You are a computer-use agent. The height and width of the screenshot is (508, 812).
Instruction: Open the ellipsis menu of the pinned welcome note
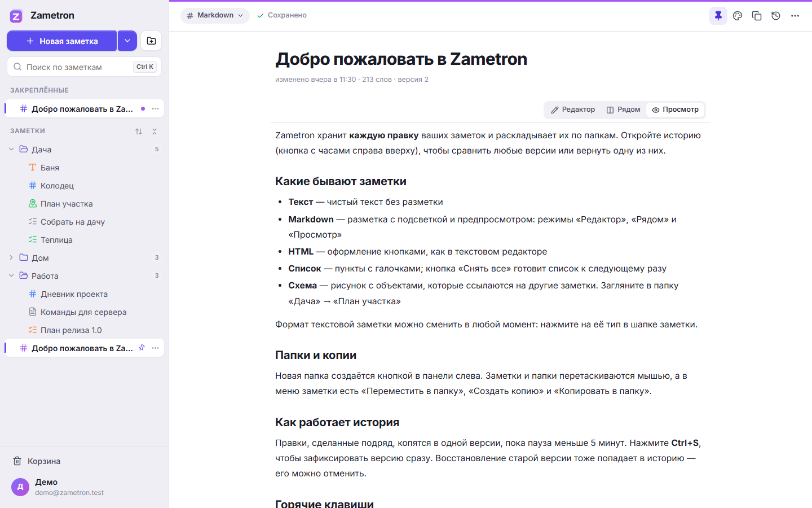pos(156,109)
